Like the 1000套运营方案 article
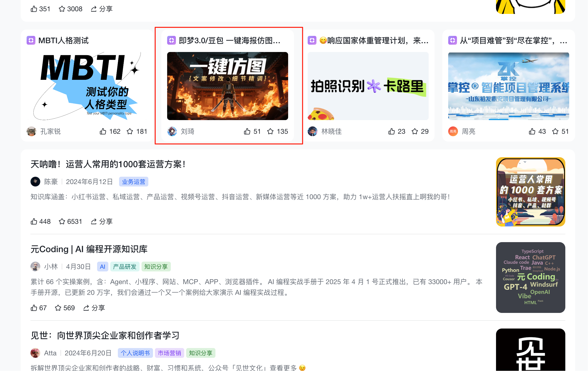The height and width of the screenshot is (371, 588). pos(34,222)
